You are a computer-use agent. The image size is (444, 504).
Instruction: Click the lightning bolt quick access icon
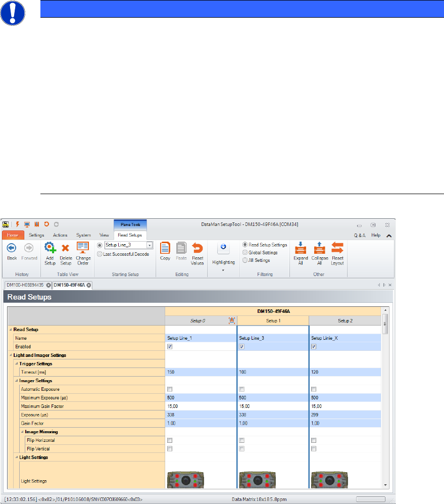(x=17, y=224)
